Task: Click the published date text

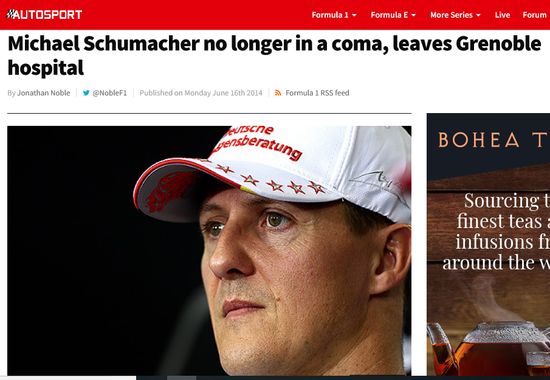Action: click(x=201, y=93)
